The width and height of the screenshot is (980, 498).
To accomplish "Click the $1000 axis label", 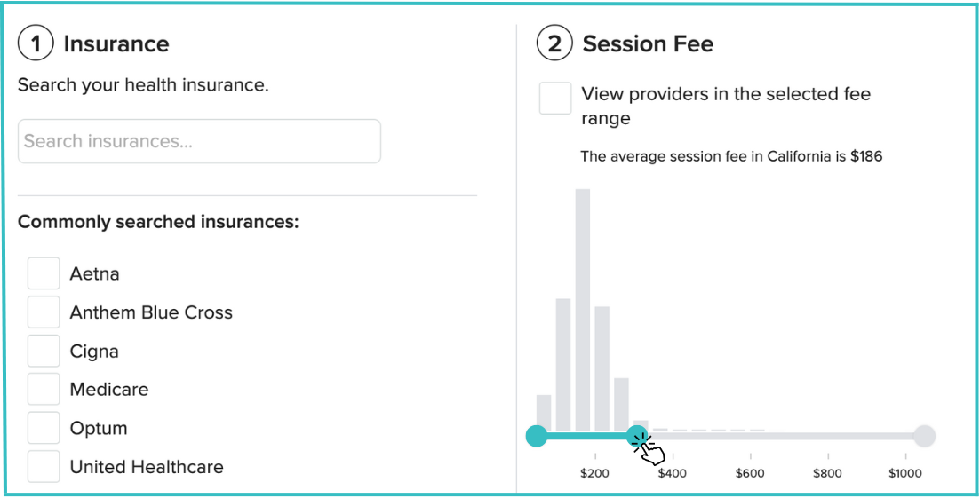I will [x=904, y=474].
